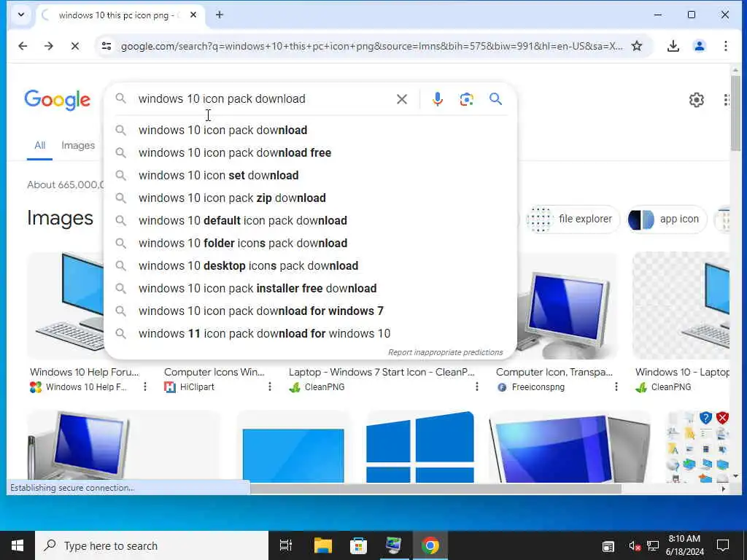Select 'windows 10 icon pack installer free download'
The width and height of the screenshot is (747, 560).
point(310,289)
